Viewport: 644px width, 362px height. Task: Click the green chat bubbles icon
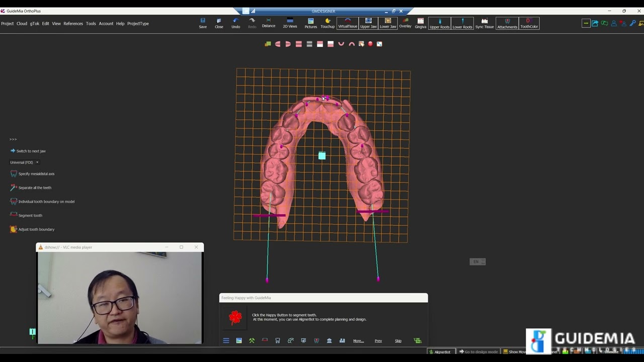(604, 23)
